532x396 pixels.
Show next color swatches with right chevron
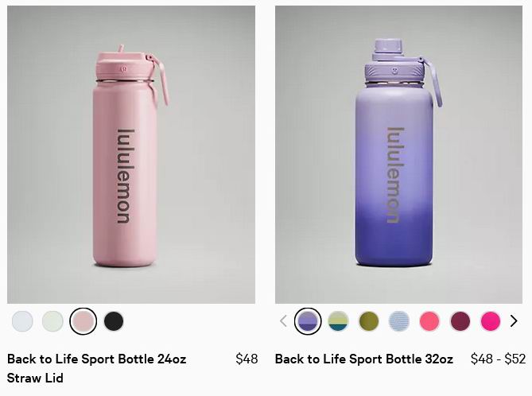[514, 321]
